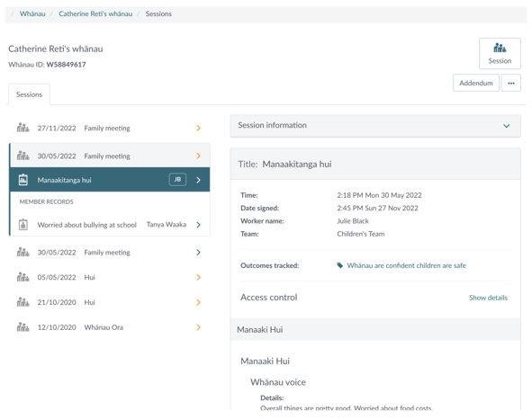This screenshot has width=532, height=419.
Task: Select the Sessions tab
Action: pos(29,94)
